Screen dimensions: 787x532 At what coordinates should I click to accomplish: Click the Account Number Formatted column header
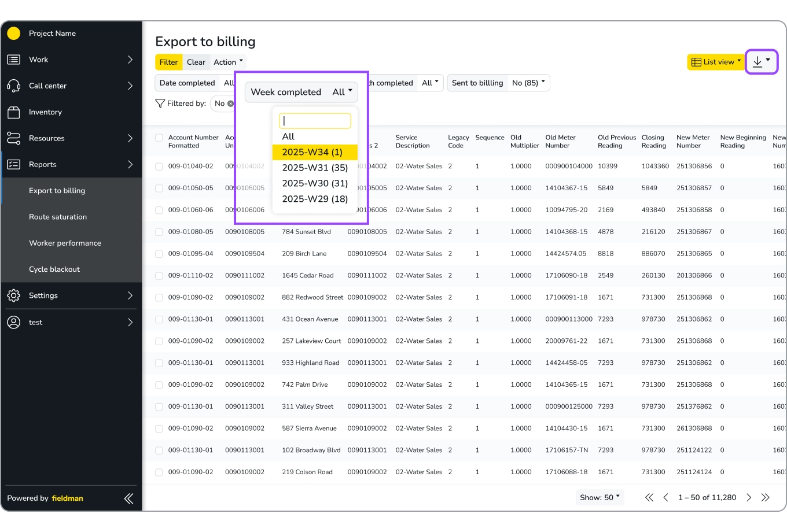[x=193, y=142]
